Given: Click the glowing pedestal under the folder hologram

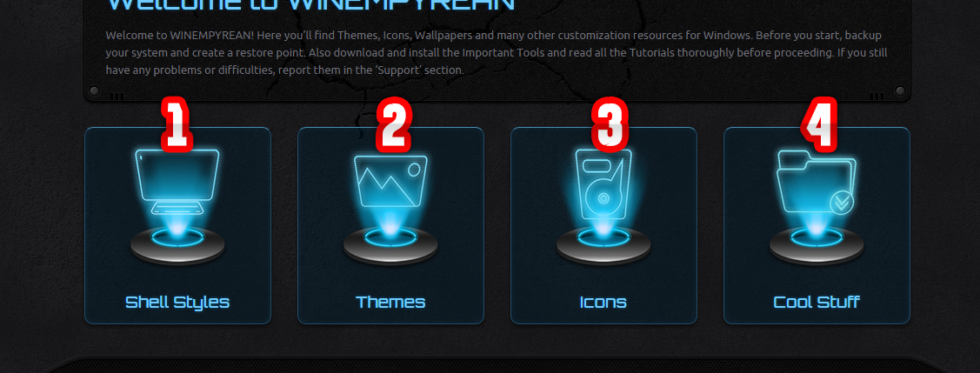Looking at the screenshot, I should 817,245.
